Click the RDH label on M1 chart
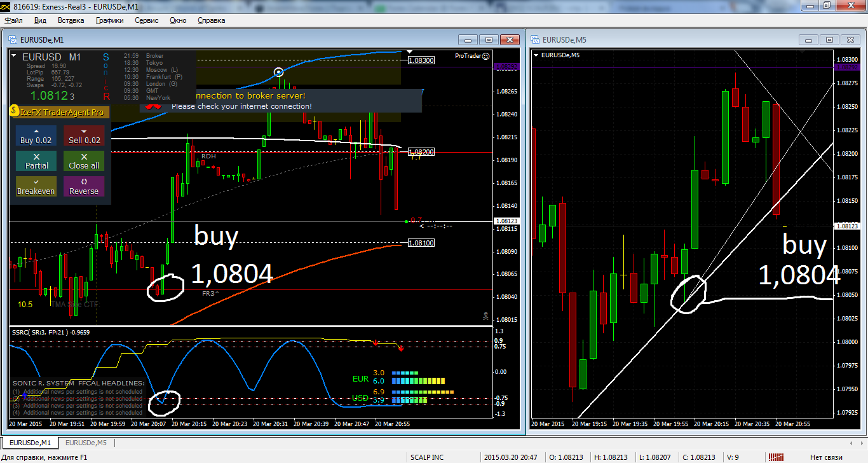 click(208, 156)
